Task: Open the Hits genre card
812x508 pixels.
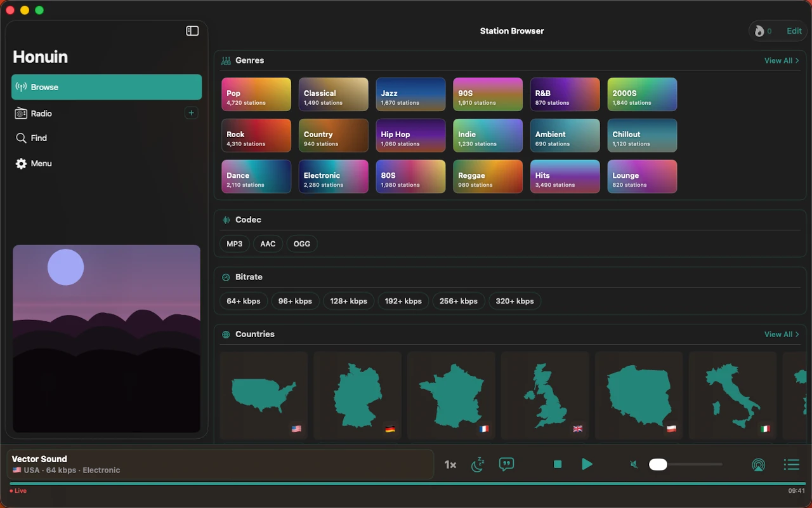Action: [565, 177]
